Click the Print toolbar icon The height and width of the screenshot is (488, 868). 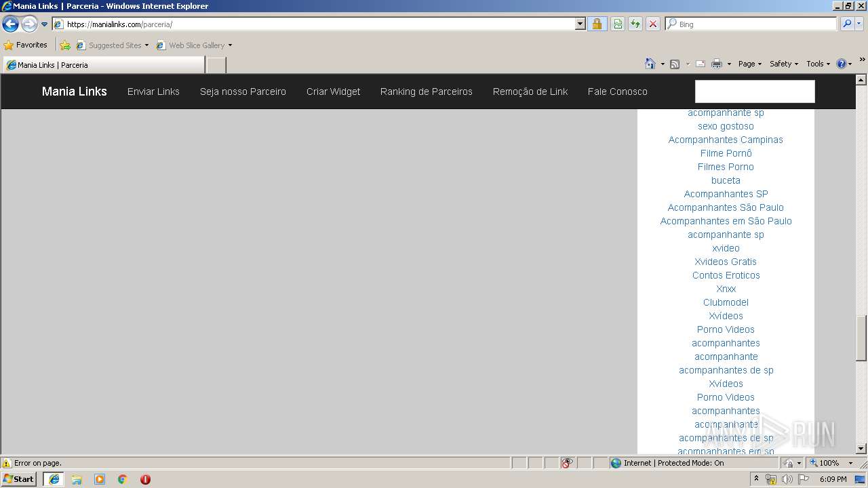click(717, 64)
